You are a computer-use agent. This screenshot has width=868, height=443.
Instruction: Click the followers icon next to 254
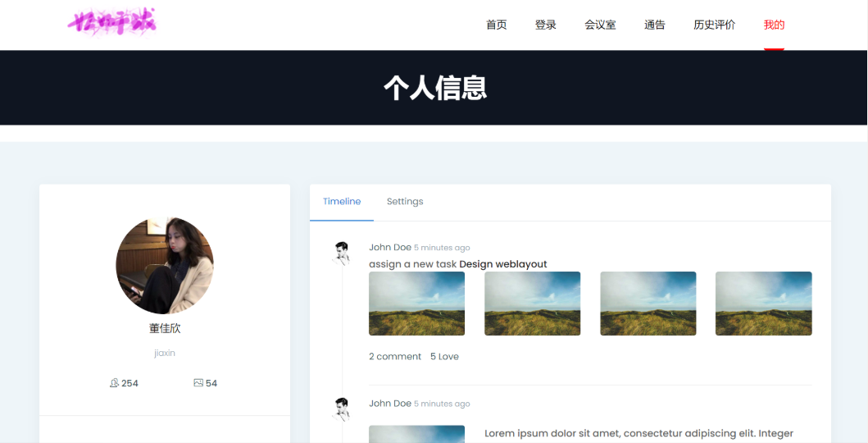114,382
